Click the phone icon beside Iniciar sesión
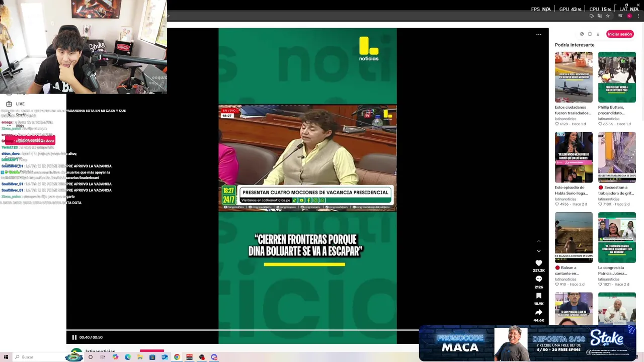 590,34
